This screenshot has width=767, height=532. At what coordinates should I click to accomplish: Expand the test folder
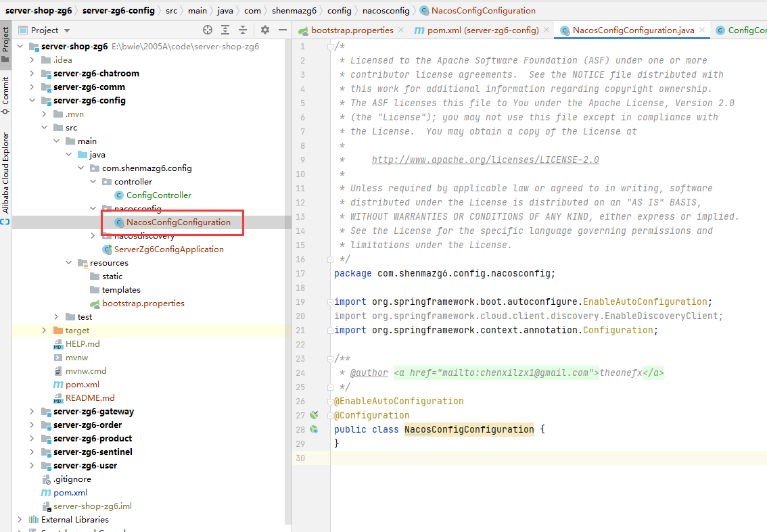tap(57, 317)
